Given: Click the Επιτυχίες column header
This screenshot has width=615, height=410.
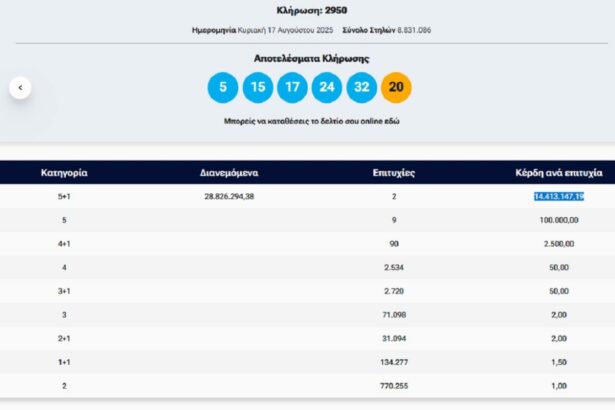Looking at the screenshot, I should [393, 173].
